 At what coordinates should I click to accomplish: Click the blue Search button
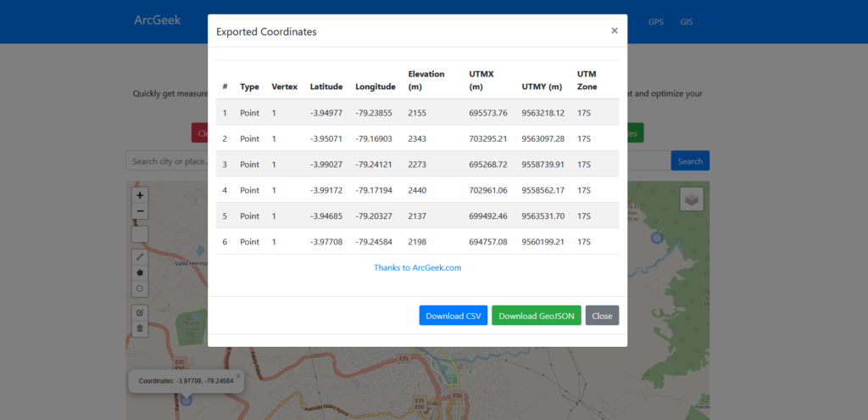690,161
